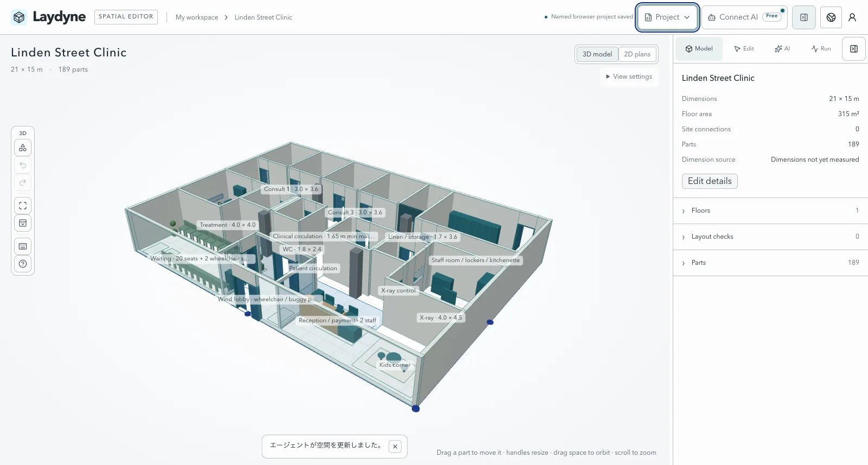Viewport: 868px width, 465px height.
Task: Expand the Floors section
Action: 770,211
